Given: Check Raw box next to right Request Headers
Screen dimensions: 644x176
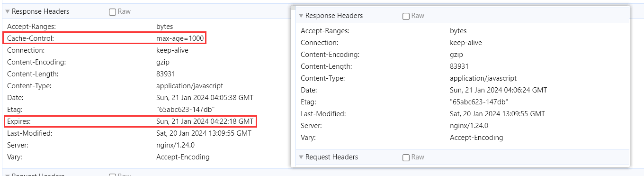Looking at the screenshot, I should 406,157.
